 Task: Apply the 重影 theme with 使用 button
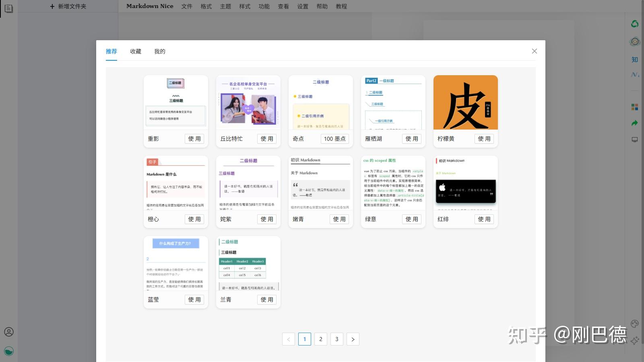click(194, 139)
